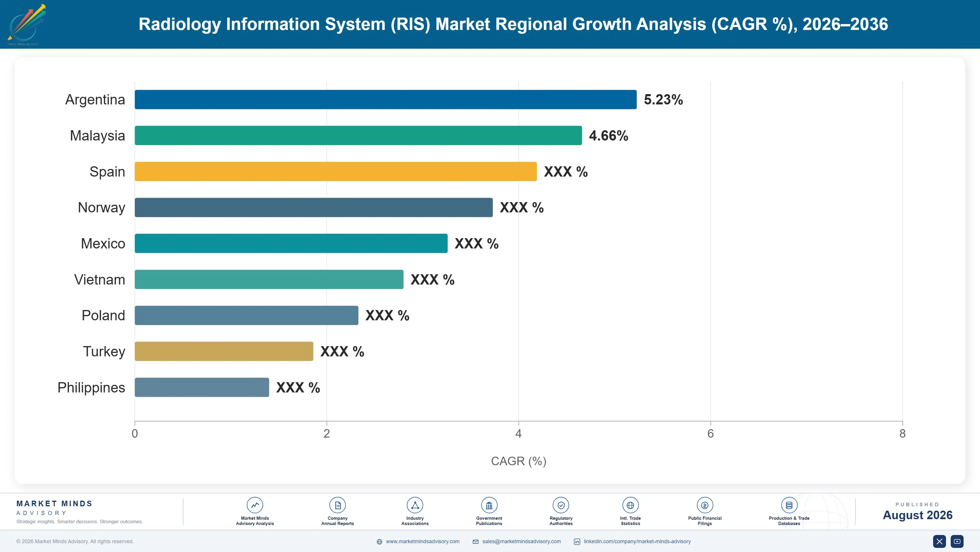Viewport: 980px width, 552px height.
Task: Click the Public Financial Filings icon
Action: [x=705, y=505]
